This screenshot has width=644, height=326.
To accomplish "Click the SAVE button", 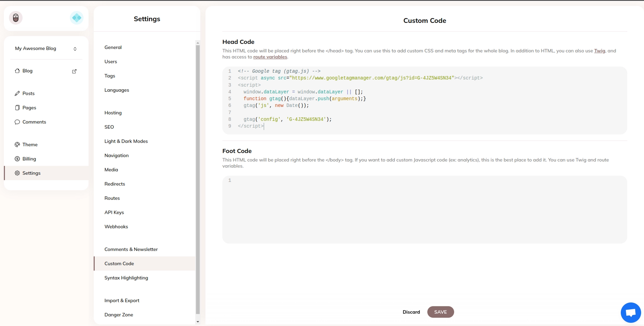I will point(440,312).
